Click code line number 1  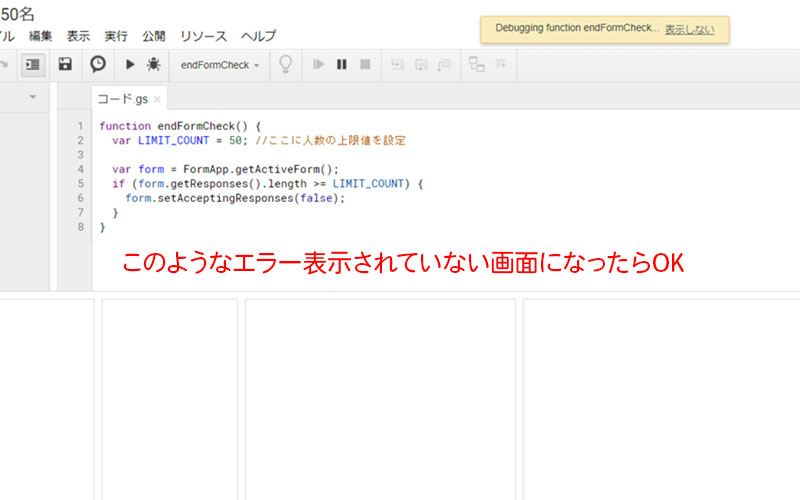[80, 126]
